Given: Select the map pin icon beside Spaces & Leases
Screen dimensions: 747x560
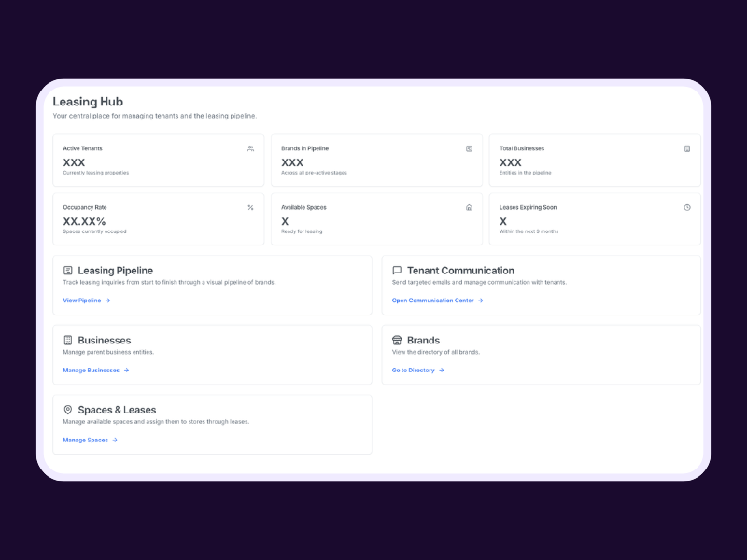Looking at the screenshot, I should pos(68,409).
